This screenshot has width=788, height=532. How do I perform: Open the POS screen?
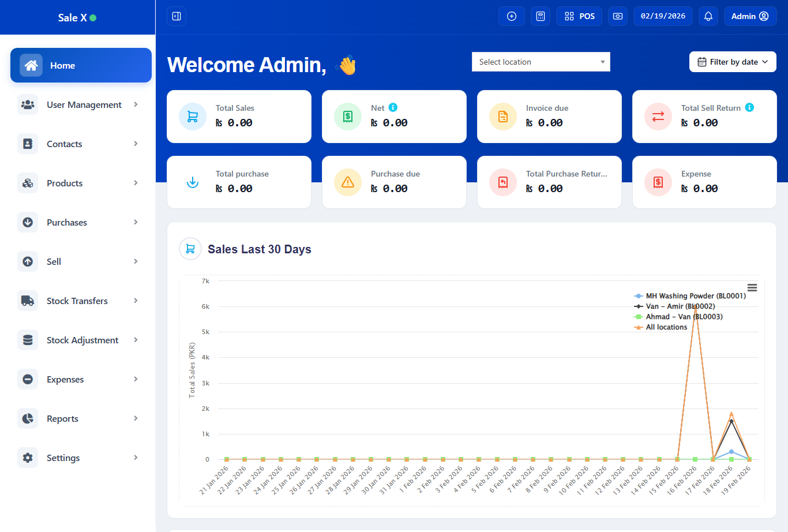click(579, 16)
